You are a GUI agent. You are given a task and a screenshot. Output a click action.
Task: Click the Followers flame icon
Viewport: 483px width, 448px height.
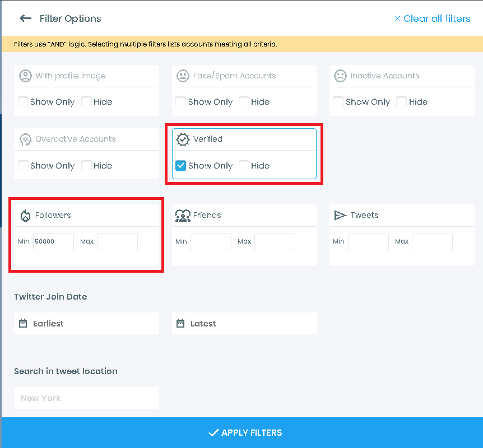point(26,215)
